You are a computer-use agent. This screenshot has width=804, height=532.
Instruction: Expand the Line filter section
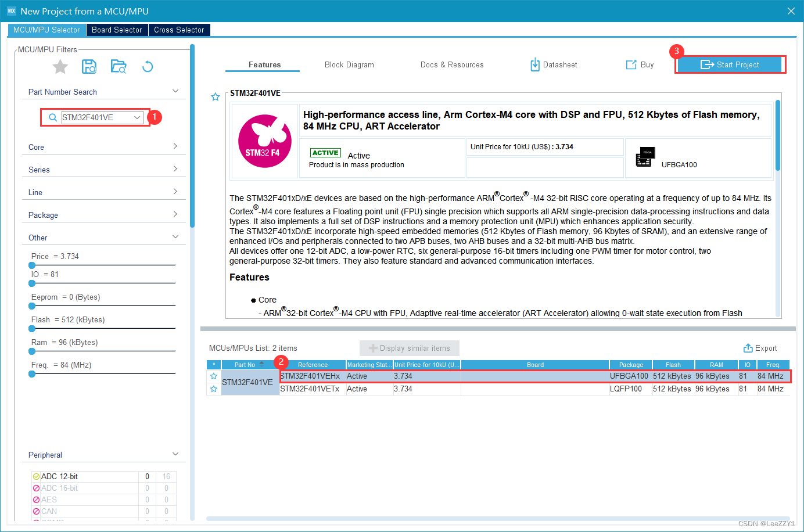(175, 192)
